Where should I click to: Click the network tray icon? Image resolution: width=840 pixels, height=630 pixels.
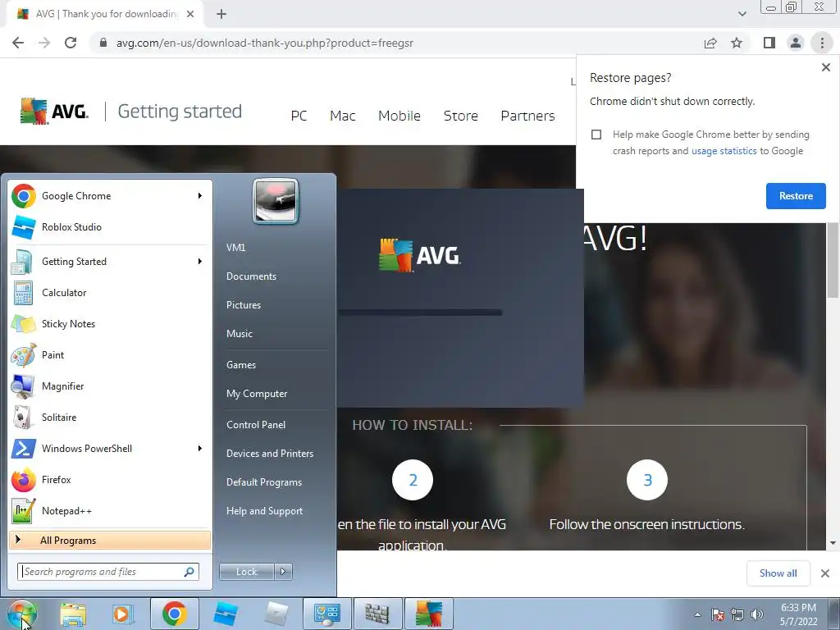(737, 614)
